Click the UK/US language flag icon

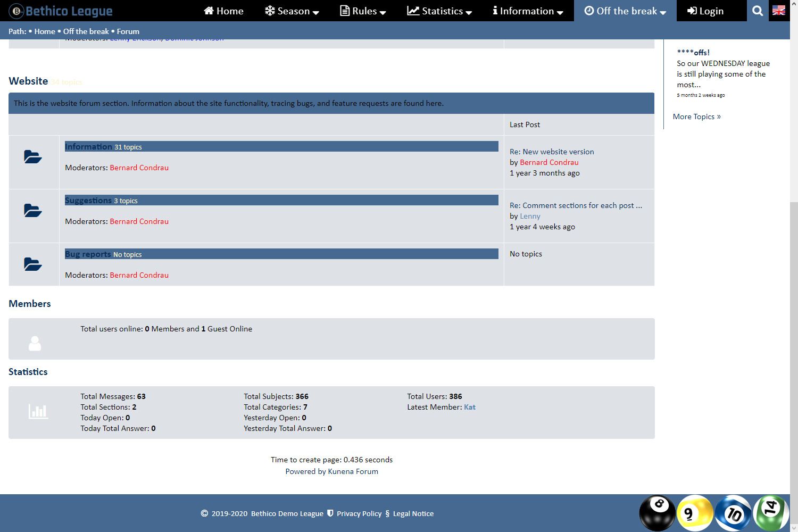coord(779,11)
